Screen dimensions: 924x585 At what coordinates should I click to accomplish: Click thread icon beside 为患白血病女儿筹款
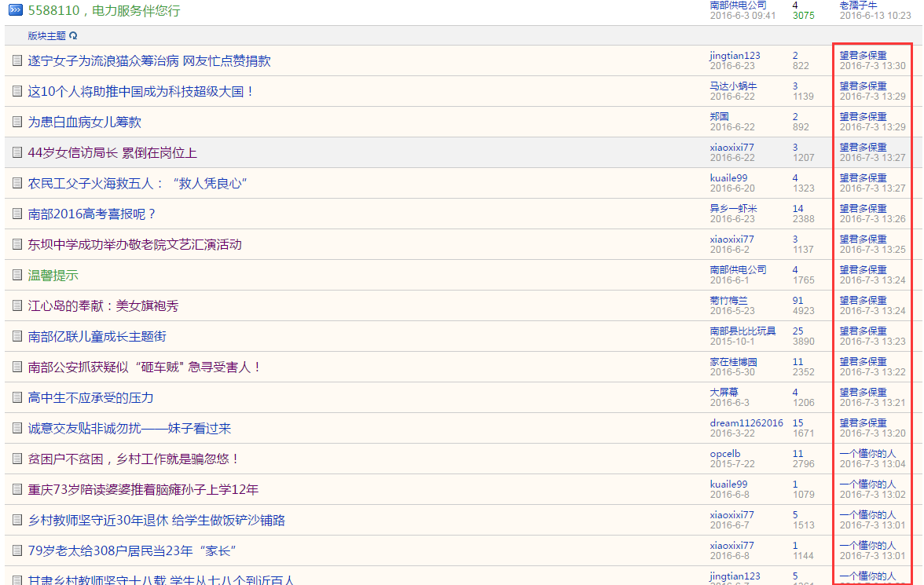[x=17, y=122]
